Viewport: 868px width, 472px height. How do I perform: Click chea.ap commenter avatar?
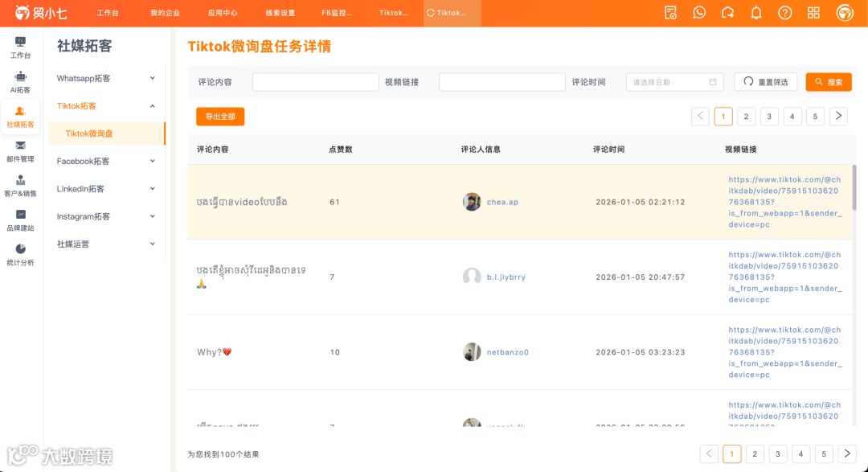point(472,202)
